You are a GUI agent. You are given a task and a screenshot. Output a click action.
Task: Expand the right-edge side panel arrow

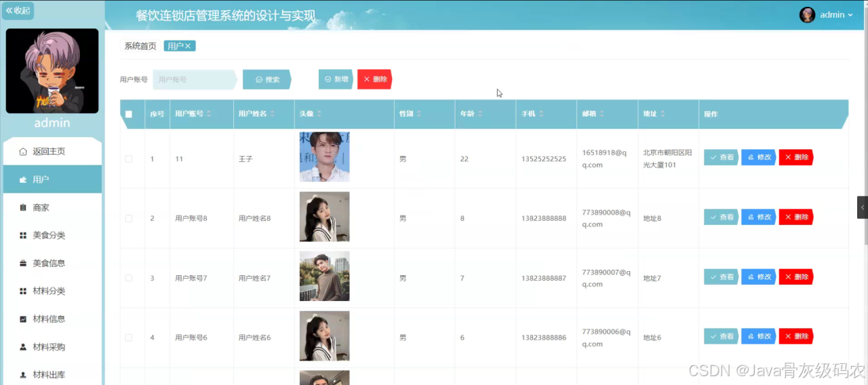863,207
